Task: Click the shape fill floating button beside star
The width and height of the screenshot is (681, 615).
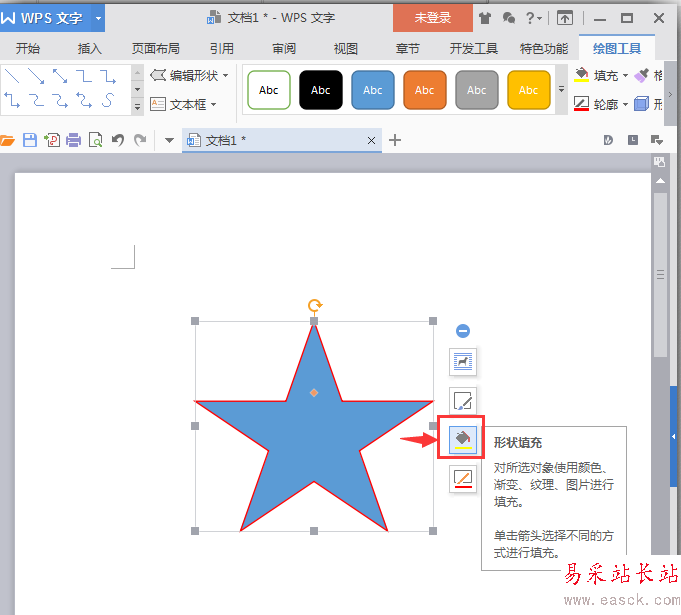Action: point(463,440)
